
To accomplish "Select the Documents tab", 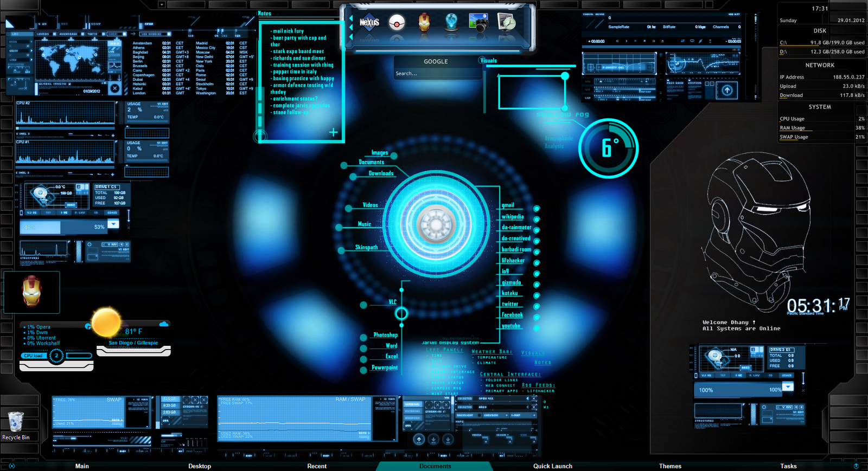I will coord(435,466).
